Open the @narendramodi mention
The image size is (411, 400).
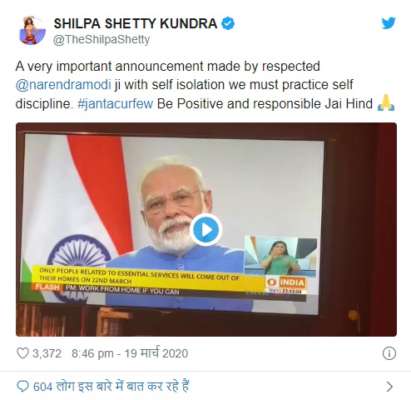63,85
